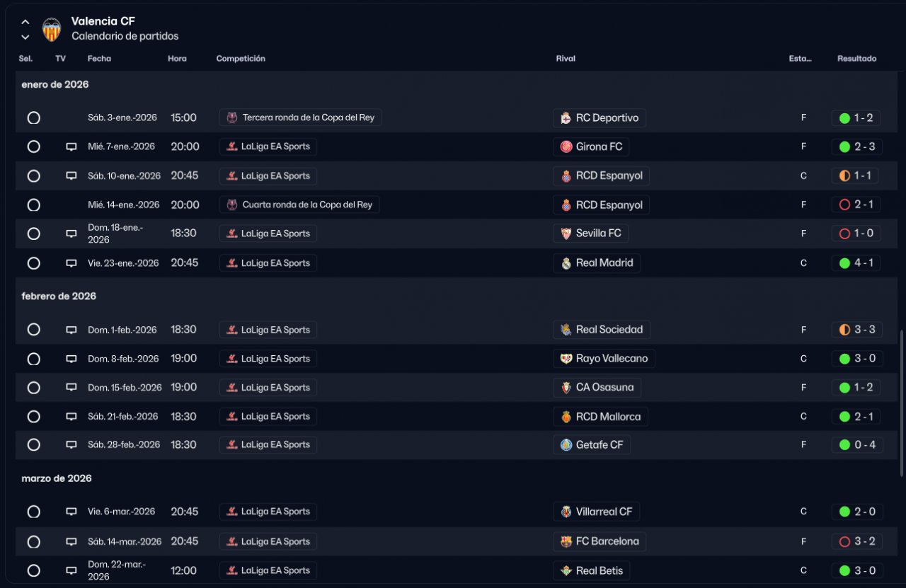The image size is (906, 588).
Task: Open the Real Betis rival button
Action: pos(591,571)
